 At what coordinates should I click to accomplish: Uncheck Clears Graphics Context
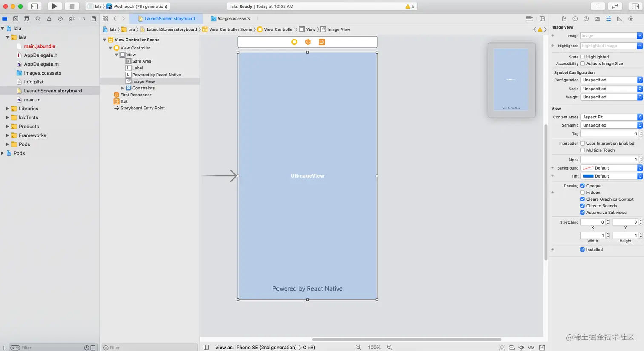click(x=582, y=199)
